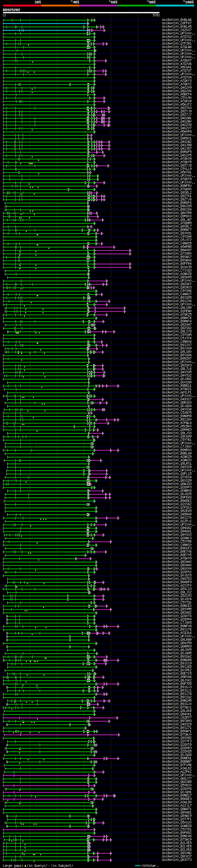This screenshot has width=197, height=868.
Task: Select hit label UniRef100_A5C641
Action: click(x=177, y=67)
